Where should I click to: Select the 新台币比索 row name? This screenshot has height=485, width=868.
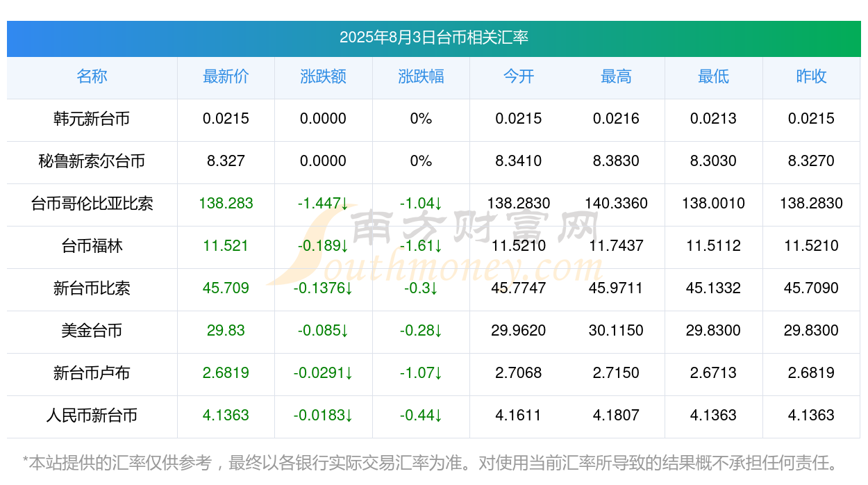[x=92, y=288]
